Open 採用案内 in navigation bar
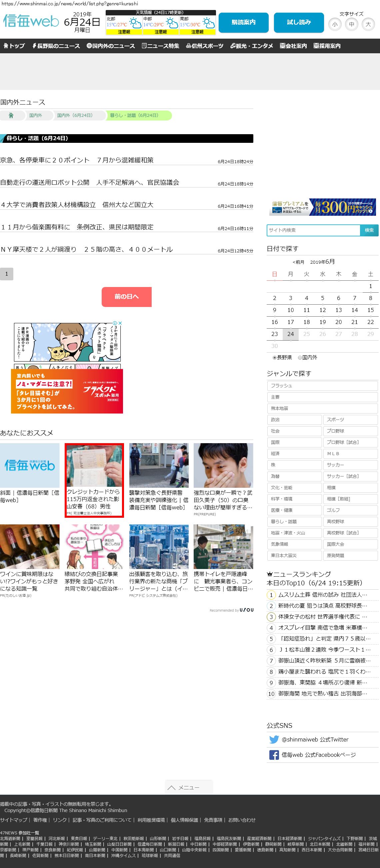This screenshot has width=380, height=868. 327,46
